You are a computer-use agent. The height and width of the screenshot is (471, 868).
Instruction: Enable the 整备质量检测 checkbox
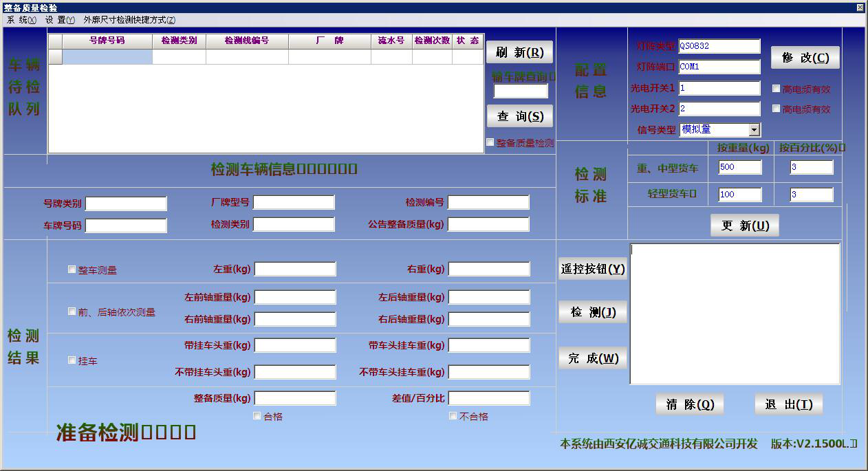491,142
